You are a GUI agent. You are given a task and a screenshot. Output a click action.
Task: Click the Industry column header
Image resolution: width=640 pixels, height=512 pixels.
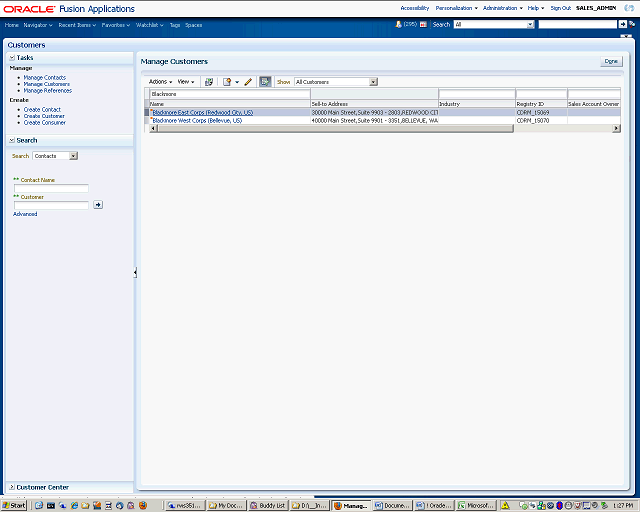pos(477,104)
